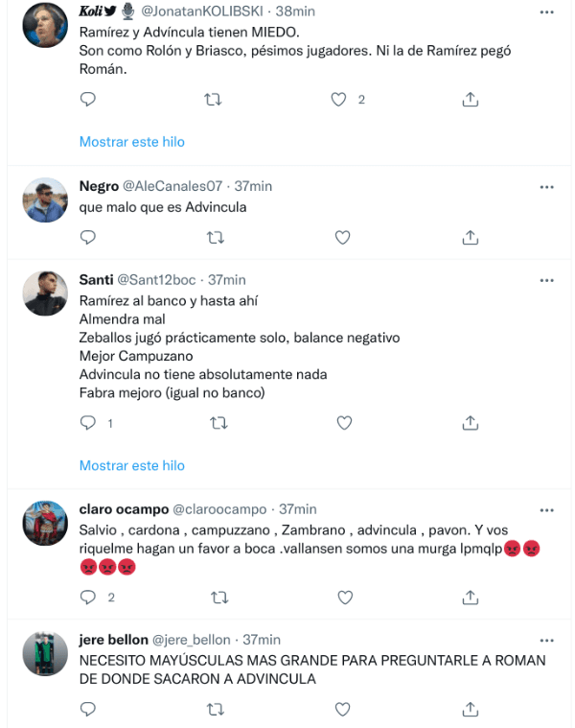Retweet claro ocampo's tweet

click(218, 597)
